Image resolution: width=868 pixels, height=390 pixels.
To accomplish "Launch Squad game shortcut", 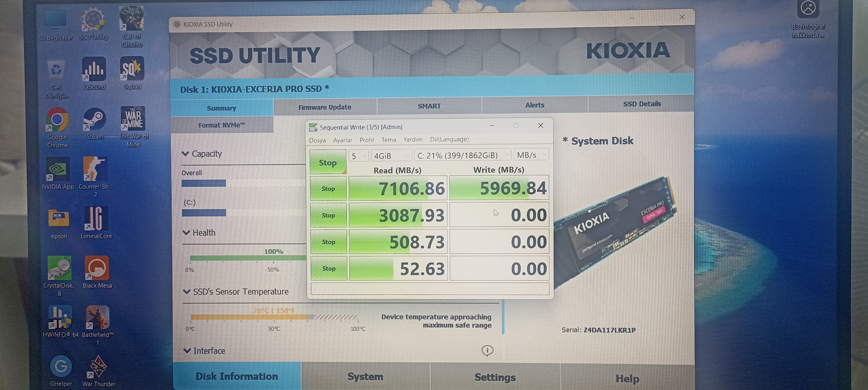I will point(132,73).
